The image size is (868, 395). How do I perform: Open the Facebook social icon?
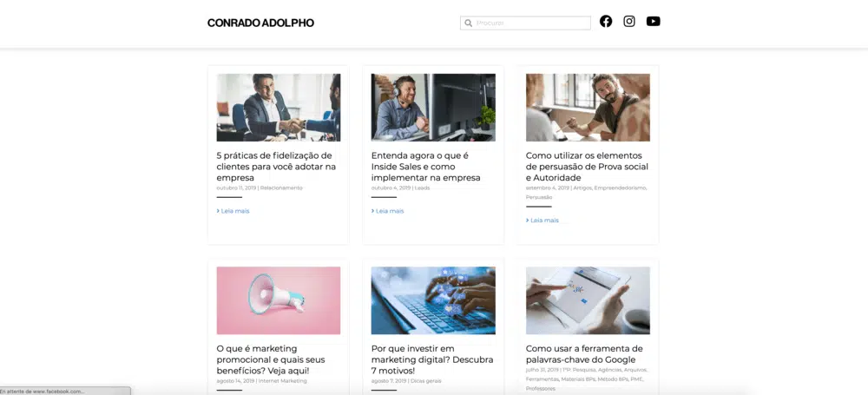[x=606, y=22]
